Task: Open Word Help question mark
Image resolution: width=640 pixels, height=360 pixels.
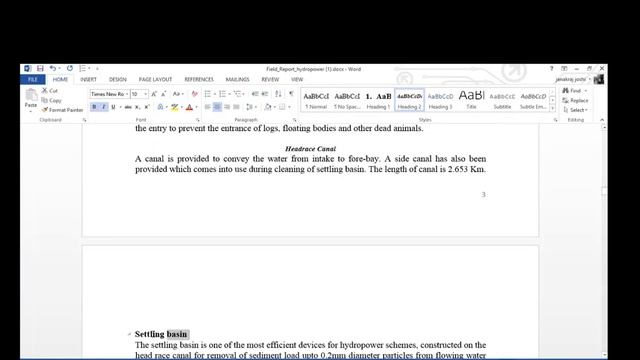Action: click(x=551, y=69)
